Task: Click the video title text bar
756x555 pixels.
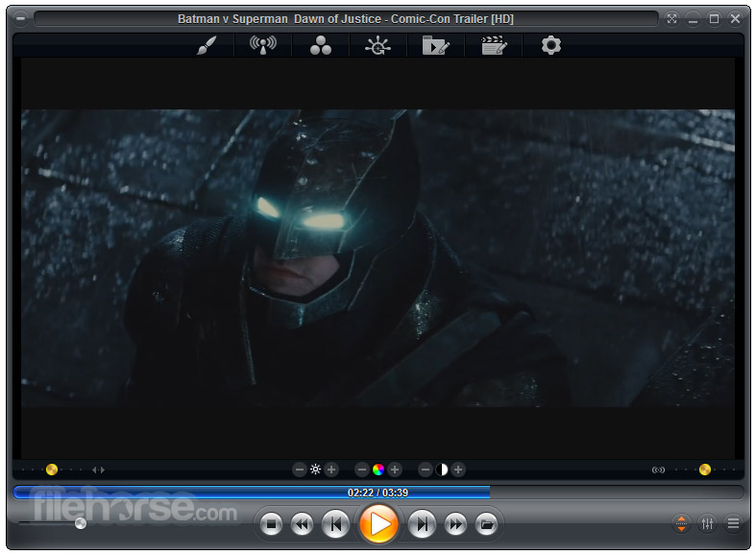Action: (x=346, y=19)
